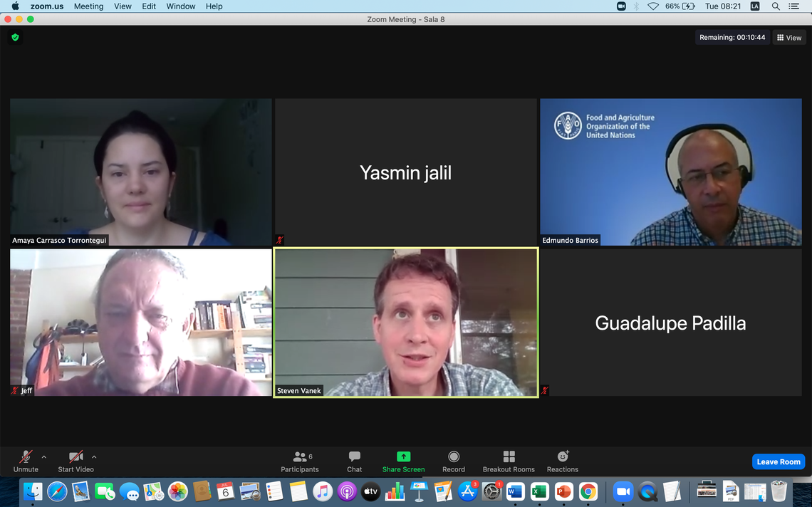Open Google Chrome from the dock

pyautogui.click(x=588, y=491)
